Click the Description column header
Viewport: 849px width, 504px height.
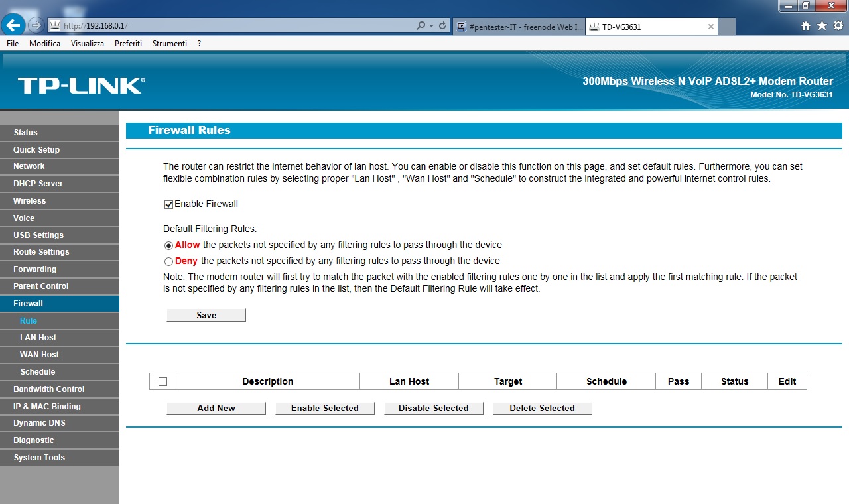(x=268, y=381)
